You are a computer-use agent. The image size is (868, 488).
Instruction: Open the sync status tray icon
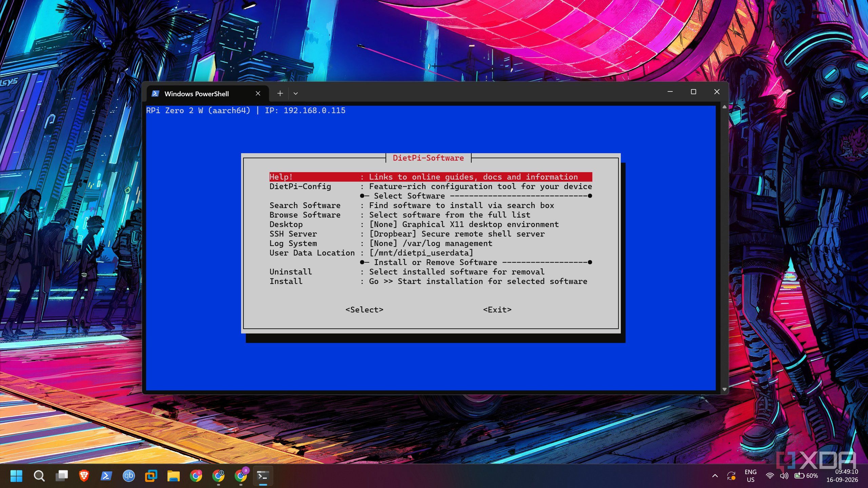731,476
